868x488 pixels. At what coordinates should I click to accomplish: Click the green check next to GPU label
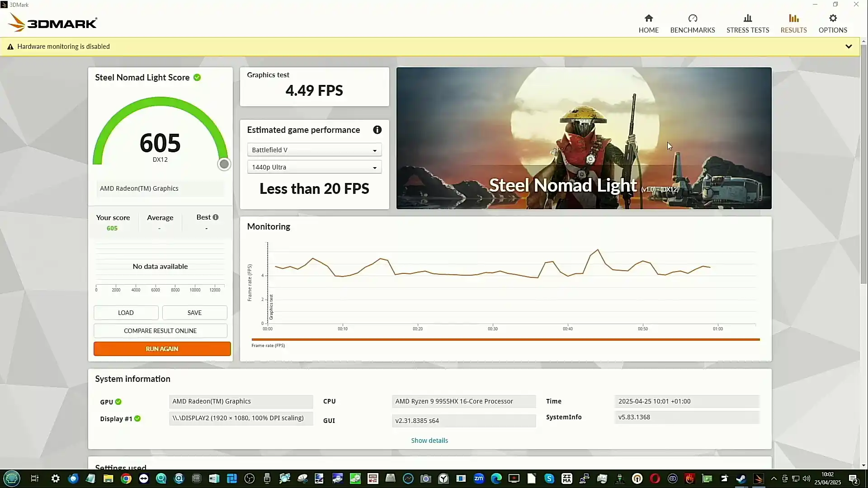pos(118,402)
